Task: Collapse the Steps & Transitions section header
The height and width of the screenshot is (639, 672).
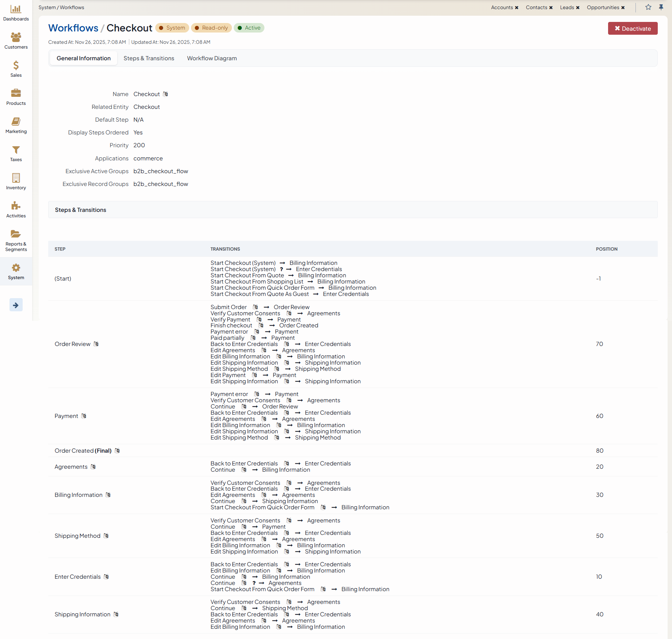Action: [80, 210]
